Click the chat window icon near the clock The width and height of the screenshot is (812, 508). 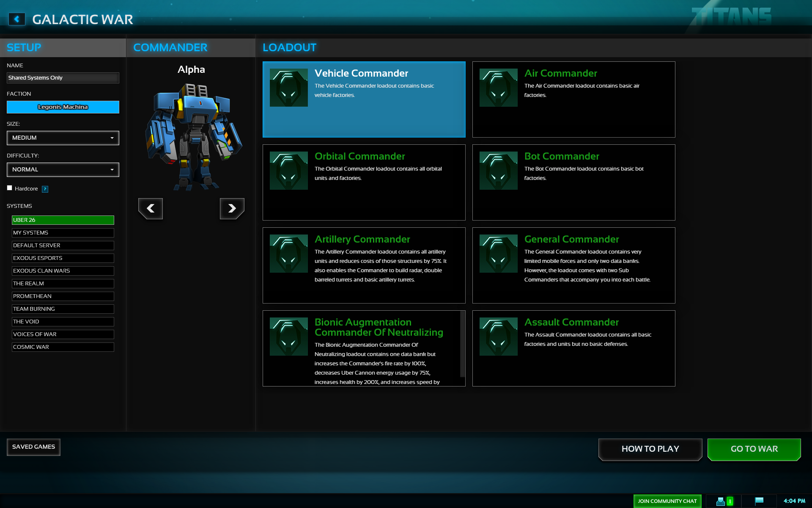[759, 501]
